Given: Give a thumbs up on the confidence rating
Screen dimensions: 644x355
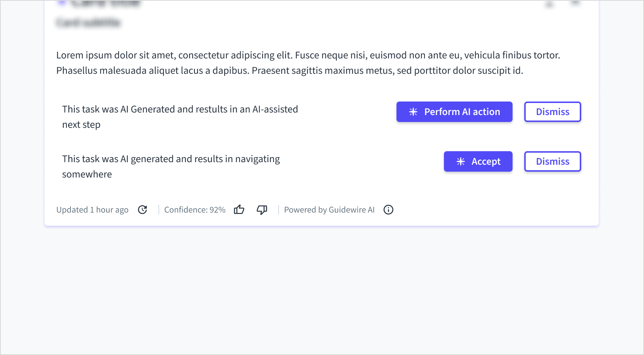Looking at the screenshot, I should click(x=239, y=210).
